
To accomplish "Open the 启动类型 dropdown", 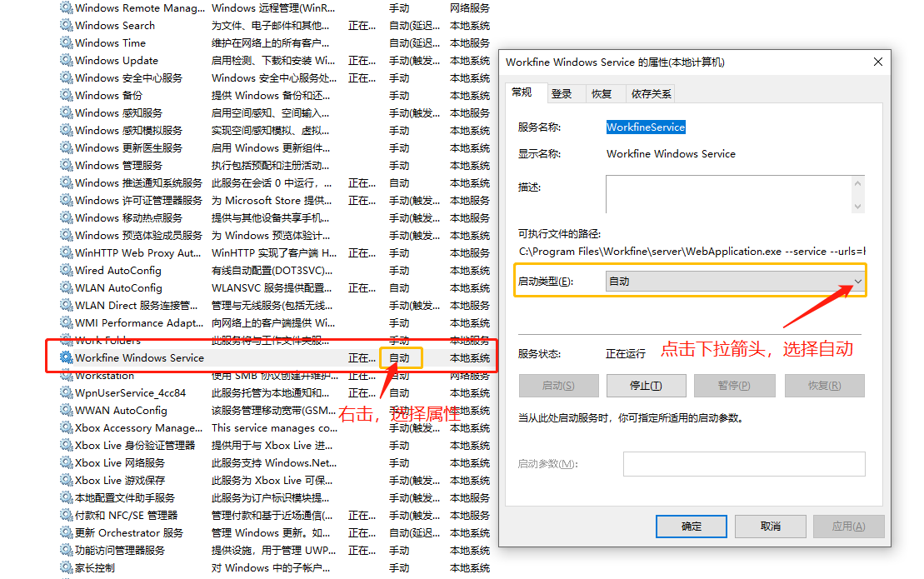I will tap(735, 282).
